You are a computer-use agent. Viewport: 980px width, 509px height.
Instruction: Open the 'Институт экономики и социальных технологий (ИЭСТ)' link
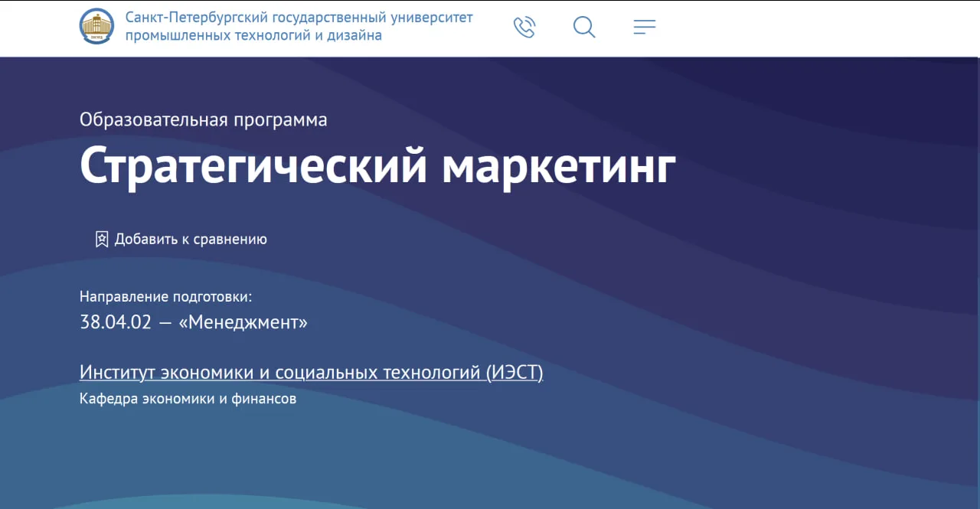click(x=311, y=373)
